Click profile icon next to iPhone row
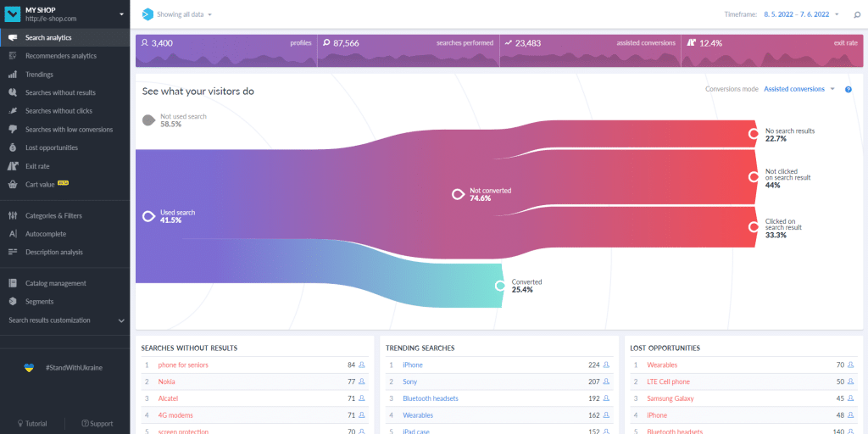This screenshot has width=868, height=434. (x=606, y=365)
